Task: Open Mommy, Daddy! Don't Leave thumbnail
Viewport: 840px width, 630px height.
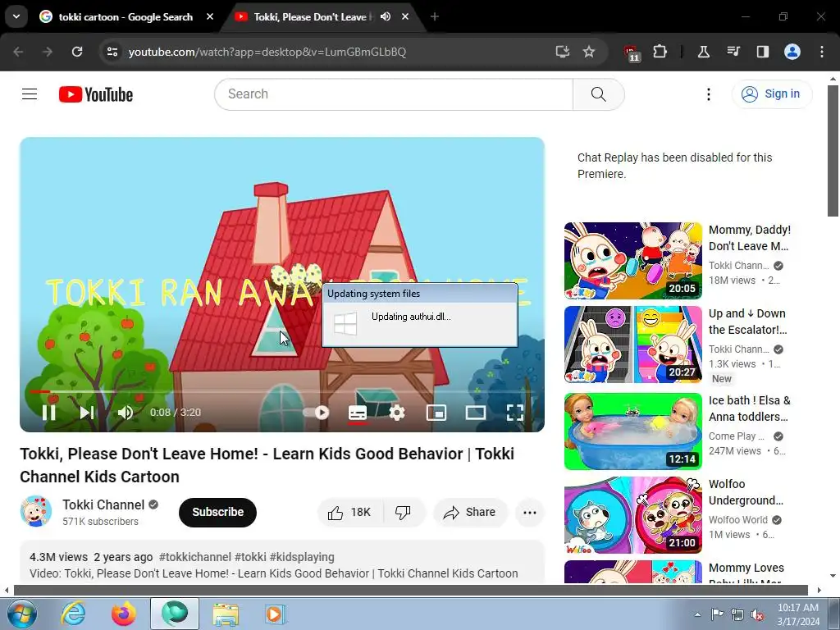Action: [x=632, y=261]
